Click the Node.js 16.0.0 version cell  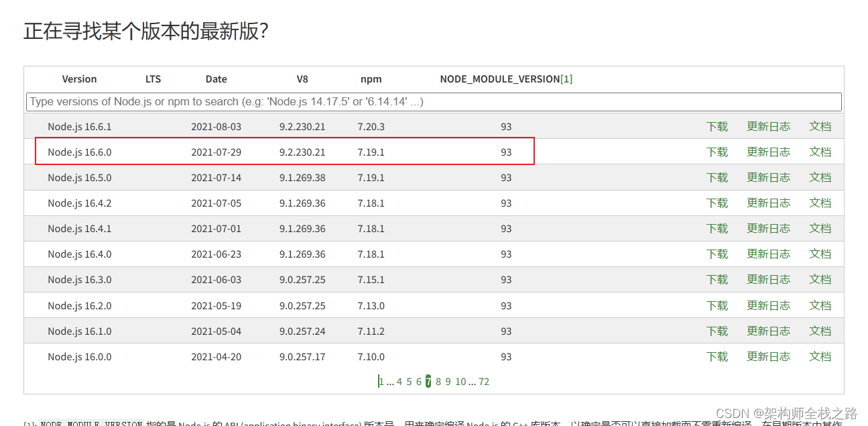pyautogui.click(x=80, y=357)
